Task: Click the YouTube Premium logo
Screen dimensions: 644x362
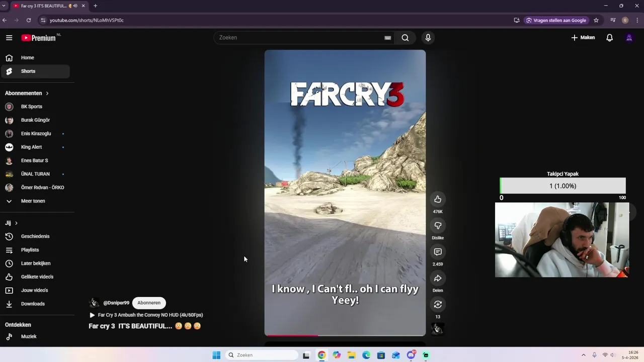Action: tap(39, 38)
